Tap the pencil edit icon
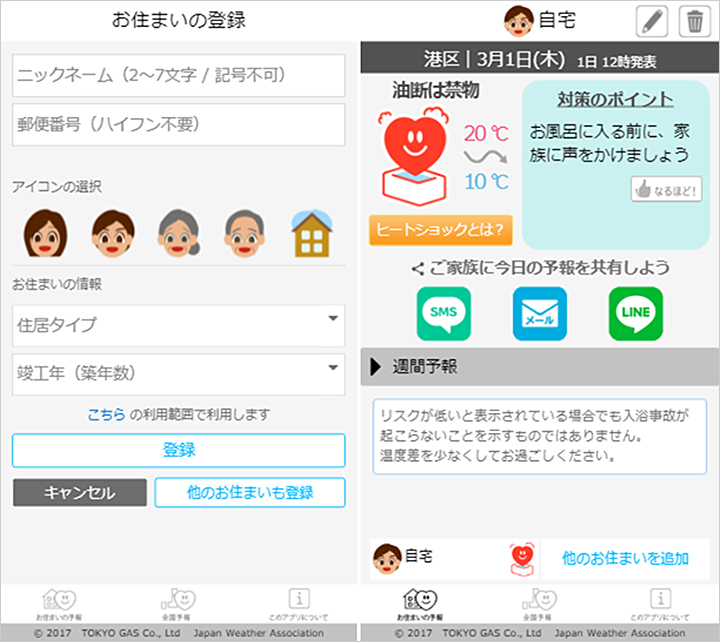Screen dimensions: 720x642 [651, 20]
